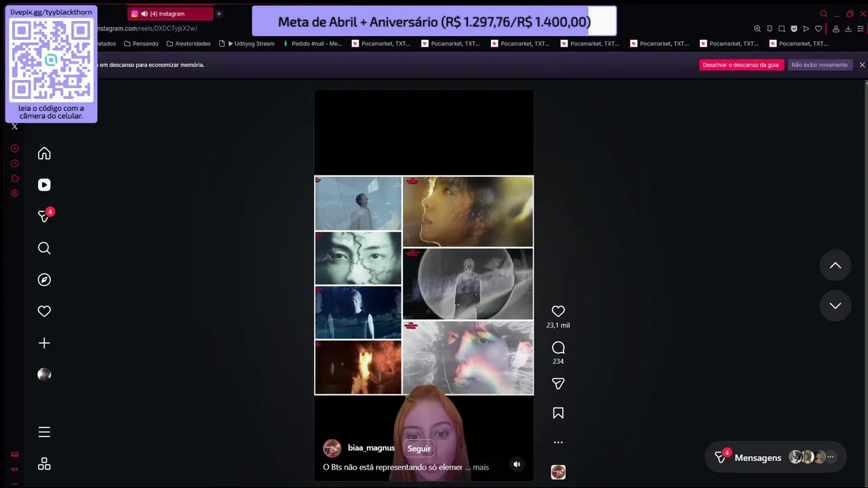Switch to the (4) Instagram tab
The width and height of the screenshot is (868, 488).
point(170,14)
